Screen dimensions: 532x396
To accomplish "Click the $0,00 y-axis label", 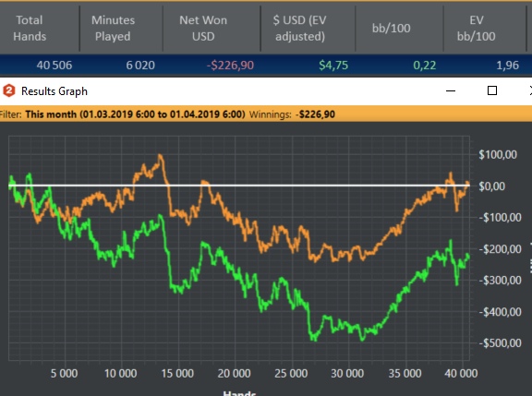I will [491, 186].
